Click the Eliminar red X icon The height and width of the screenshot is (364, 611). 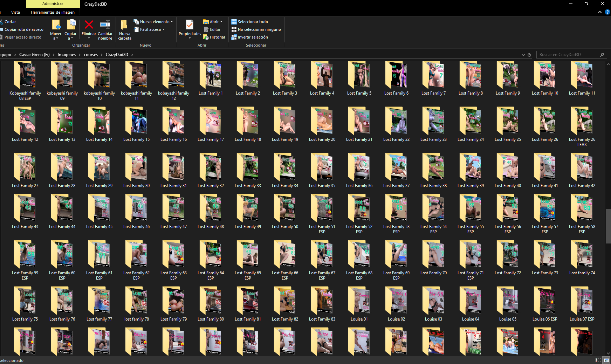89,25
